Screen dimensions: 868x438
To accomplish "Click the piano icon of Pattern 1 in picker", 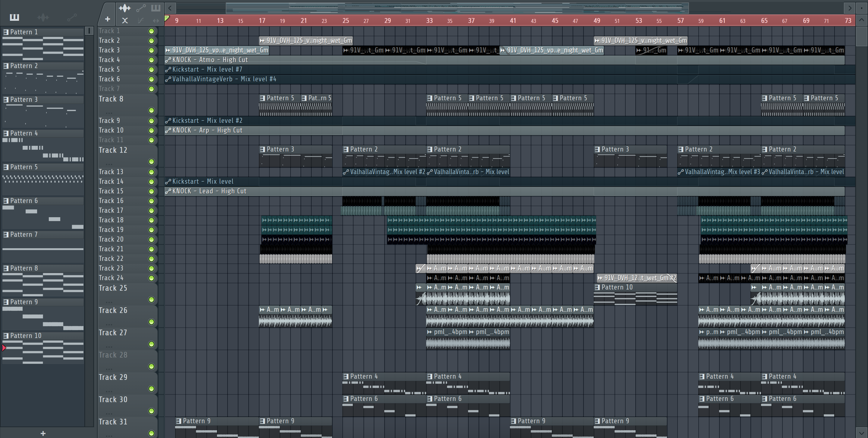I will 6,32.
